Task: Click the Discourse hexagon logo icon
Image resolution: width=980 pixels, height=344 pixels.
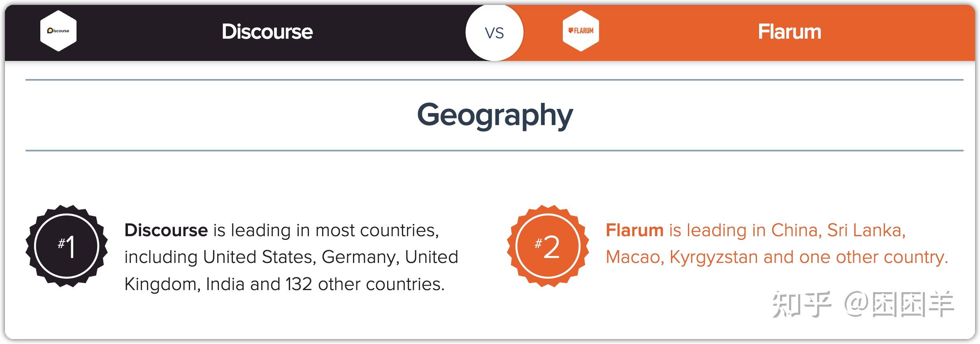Action: coord(58,31)
